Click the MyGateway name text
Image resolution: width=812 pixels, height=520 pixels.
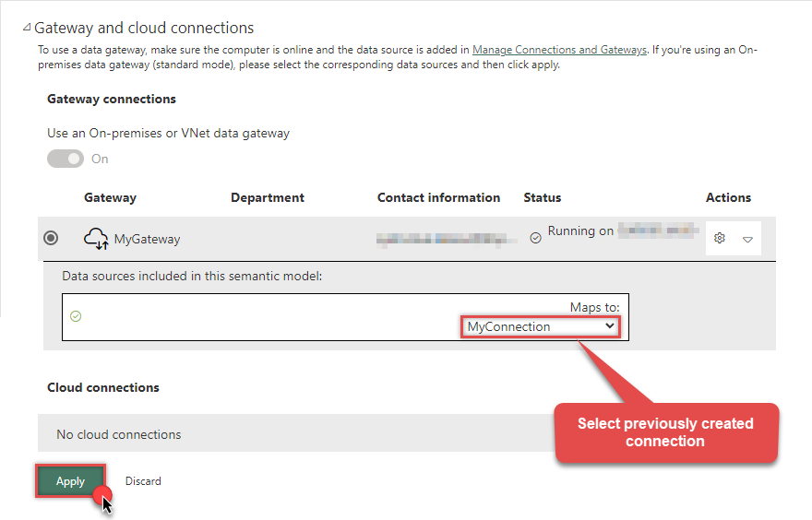(147, 239)
